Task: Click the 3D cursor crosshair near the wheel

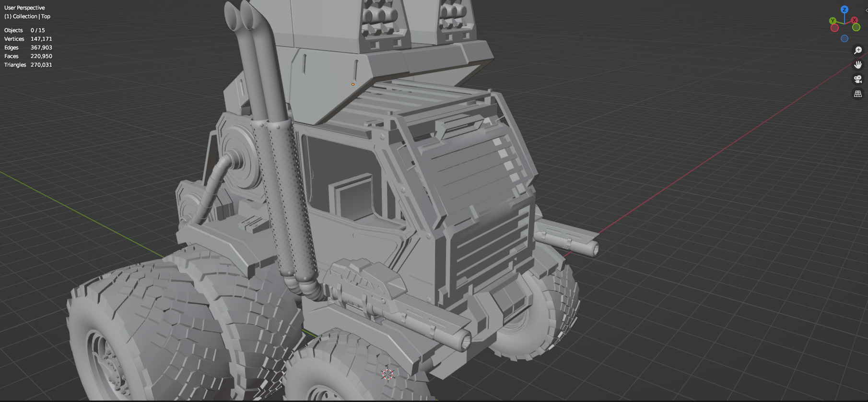Action: [387, 375]
